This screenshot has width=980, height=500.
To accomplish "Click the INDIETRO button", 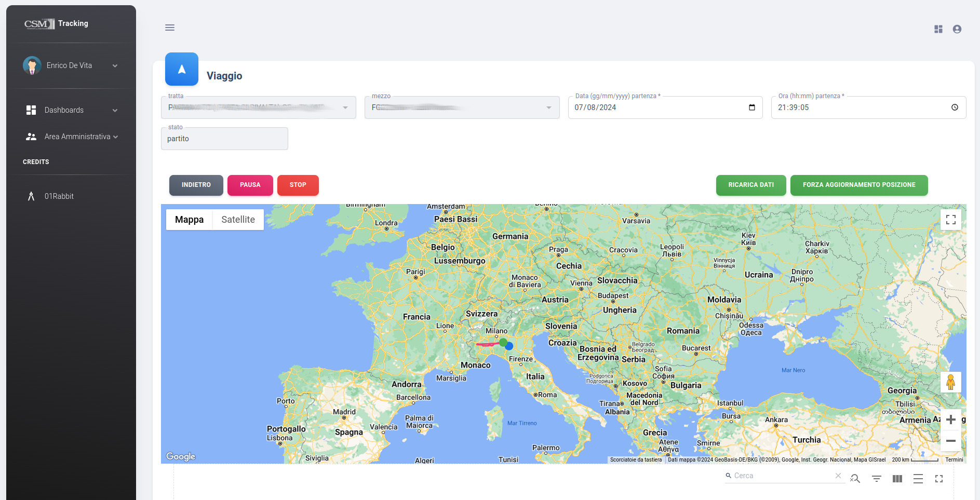I will (x=196, y=185).
